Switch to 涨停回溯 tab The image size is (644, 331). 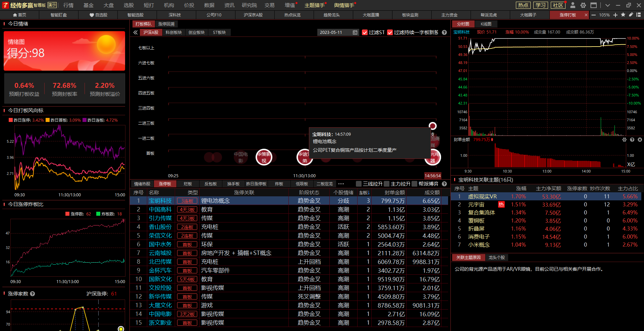click(x=166, y=24)
